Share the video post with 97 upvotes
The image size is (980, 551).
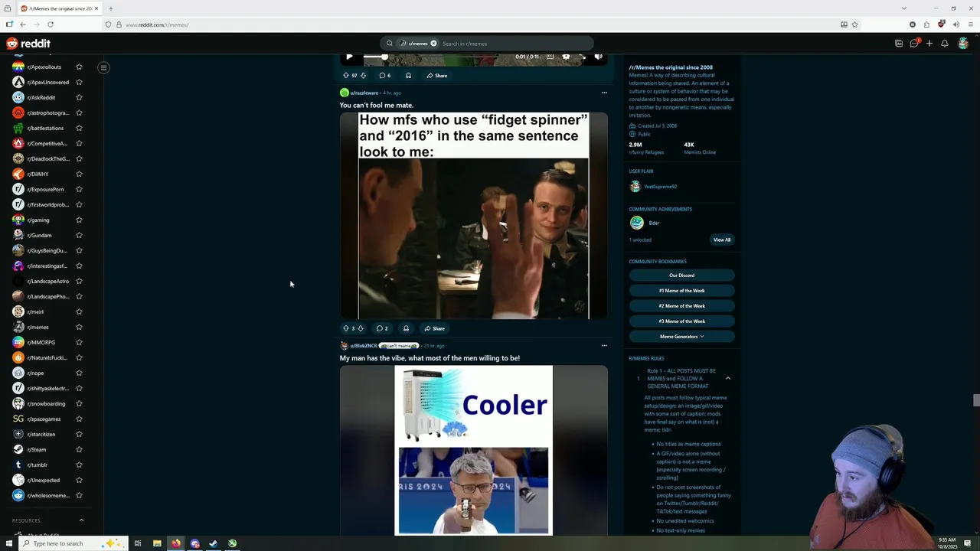click(437, 76)
